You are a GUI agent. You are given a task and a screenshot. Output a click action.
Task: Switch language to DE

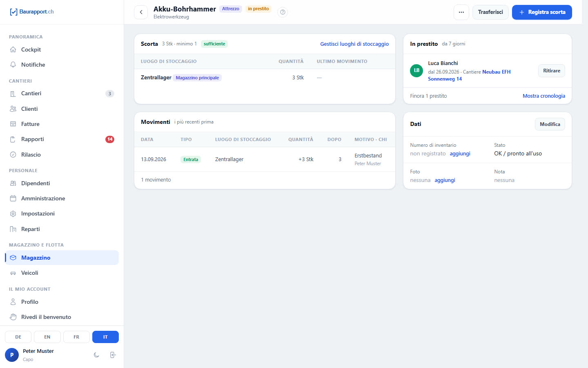pos(18,337)
